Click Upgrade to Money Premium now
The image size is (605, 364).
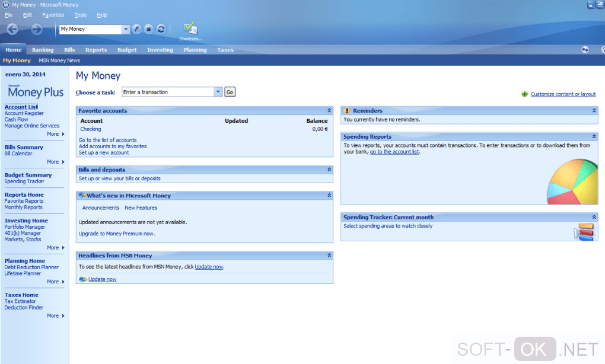pyautogui.click(x=116, y=234)
